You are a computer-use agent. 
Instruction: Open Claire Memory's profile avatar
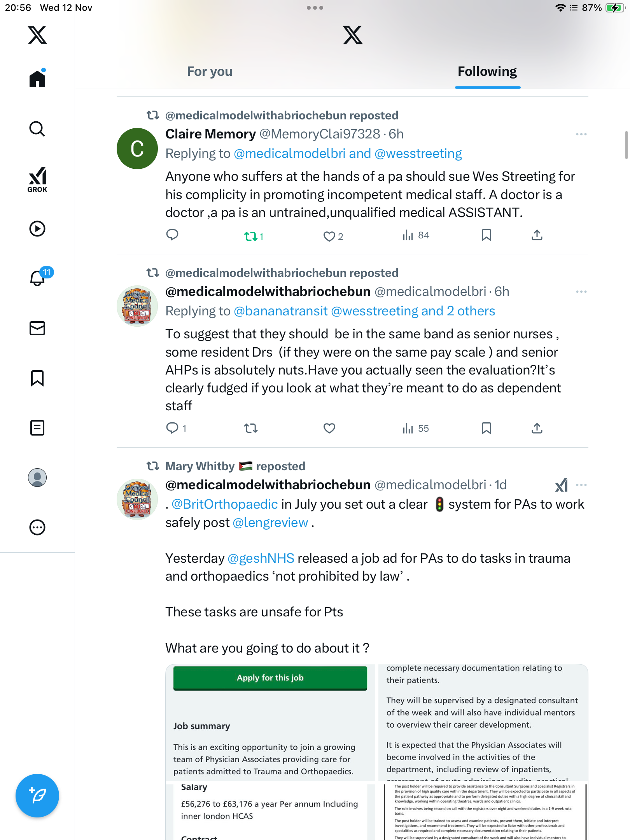click(137, 149)
